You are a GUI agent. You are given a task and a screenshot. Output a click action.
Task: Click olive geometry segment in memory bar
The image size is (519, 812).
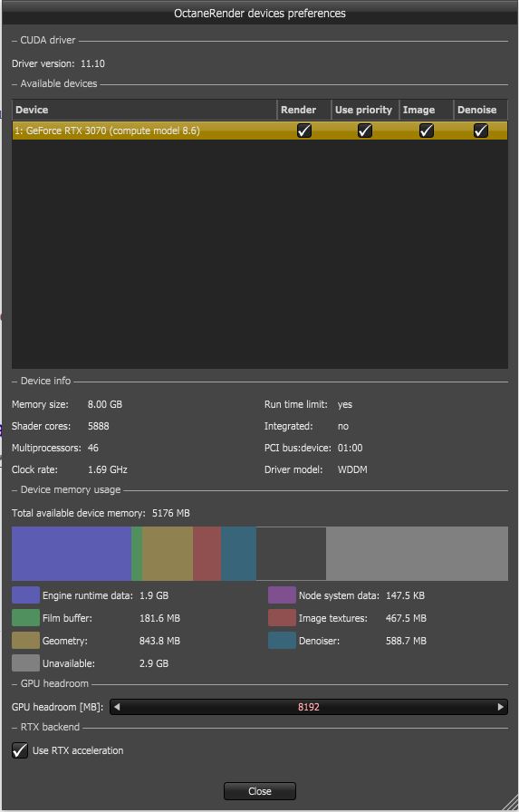point(168,554)
